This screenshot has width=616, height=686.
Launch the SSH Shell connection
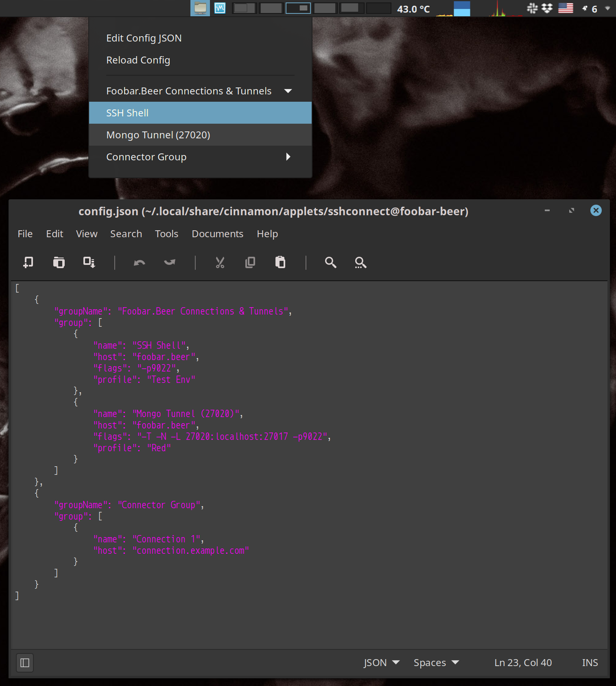(x=200, y=113)
